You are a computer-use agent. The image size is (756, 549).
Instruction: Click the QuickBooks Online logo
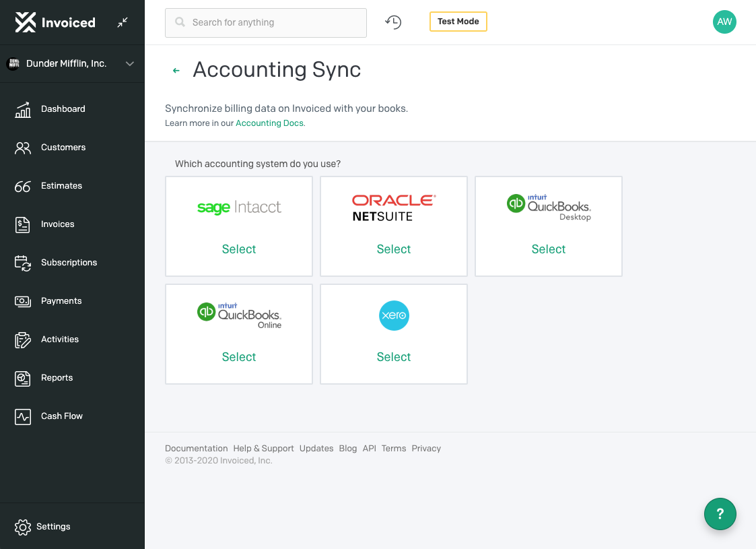pyautogui.click(x=239, y=315)
